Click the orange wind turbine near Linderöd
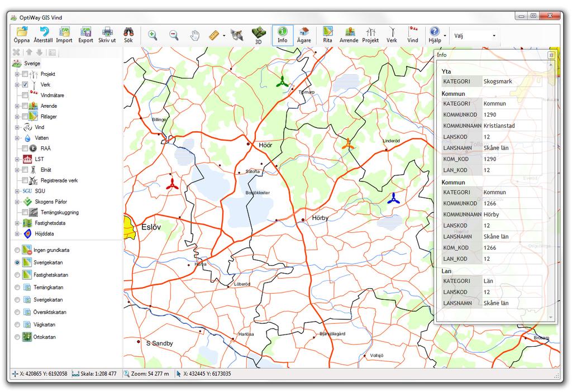This screenshot has height=392, width=572. pyautogui.click(x=347, y=144)
